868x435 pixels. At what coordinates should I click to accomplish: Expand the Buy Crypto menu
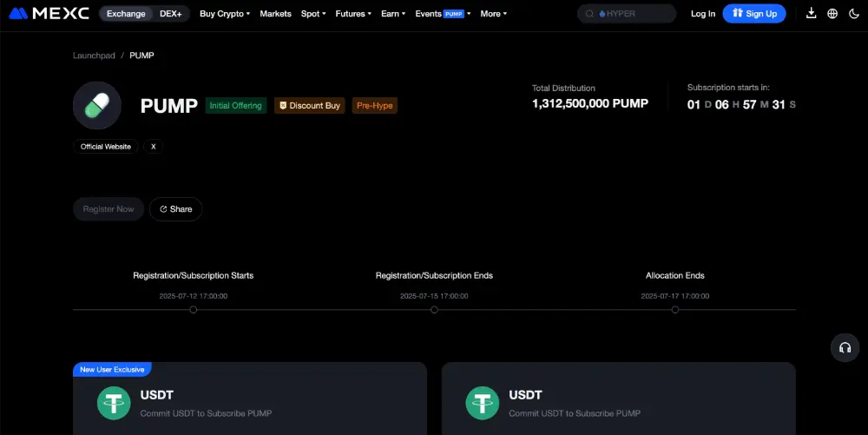pos(225,14)
